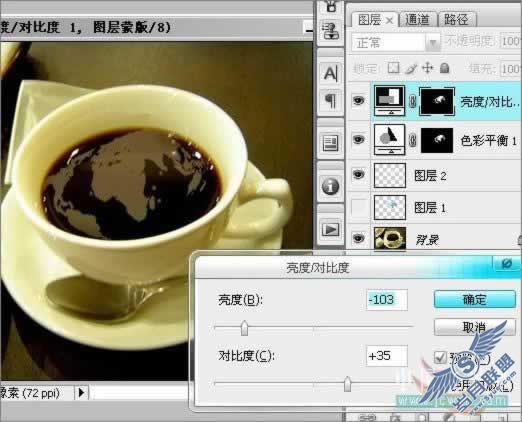Click the 不透明度 opacity field
The width and height of the screenshot is (522, 422).
pyautogui.click(x=511, y=41)
